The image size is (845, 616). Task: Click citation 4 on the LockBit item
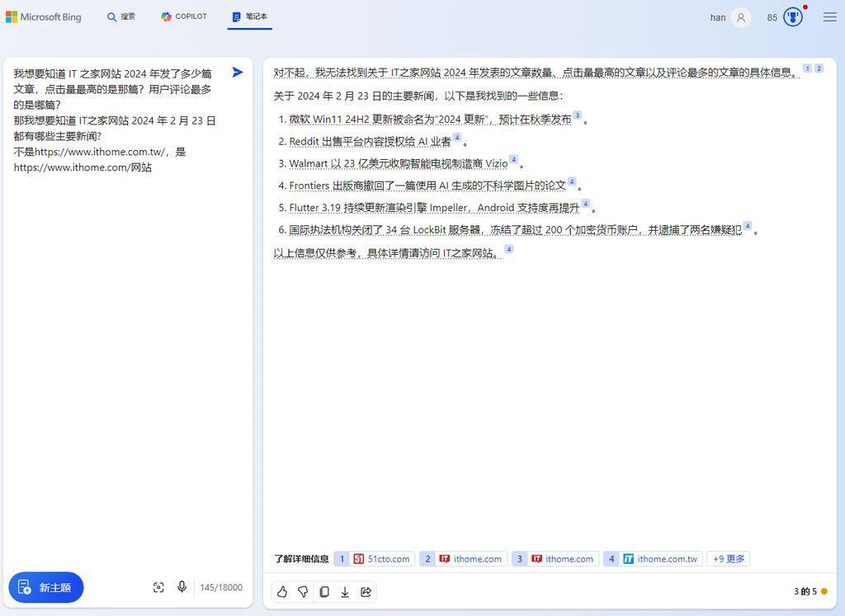[x=748, y=226]
